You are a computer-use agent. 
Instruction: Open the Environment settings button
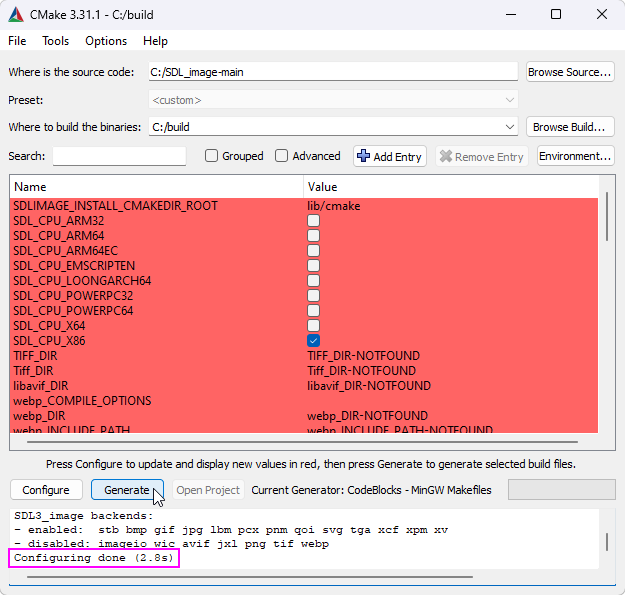[575, 156]
